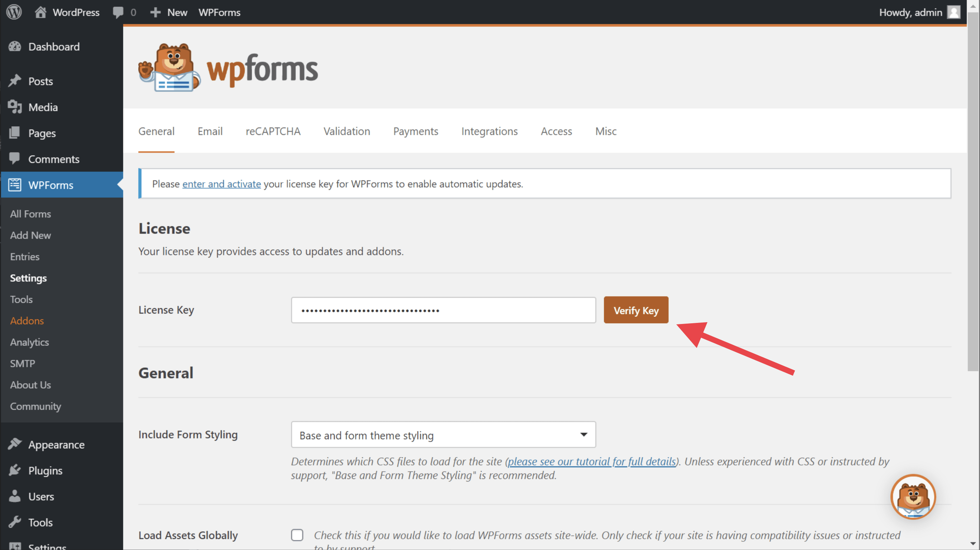Image resolution: width=980 pixels, height=550 pixels.
Task: Click the Media library icon
Action: tap(15, 107)
